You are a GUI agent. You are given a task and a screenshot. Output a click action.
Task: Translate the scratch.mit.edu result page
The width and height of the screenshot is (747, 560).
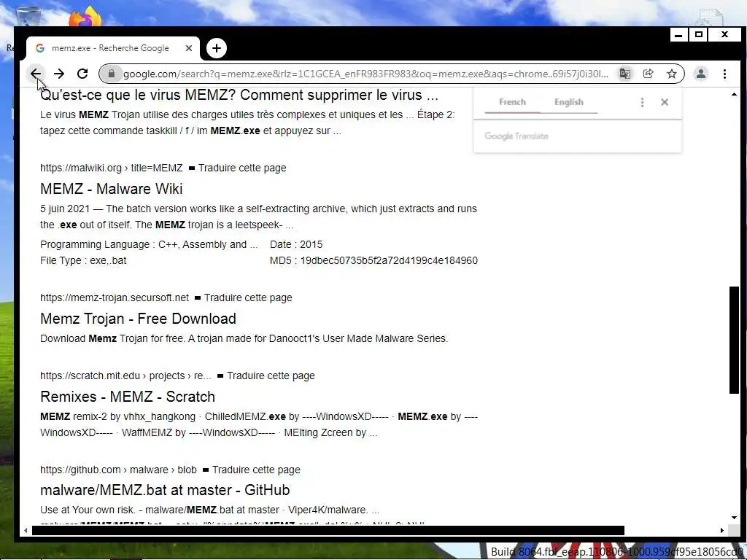coord(271,376)
